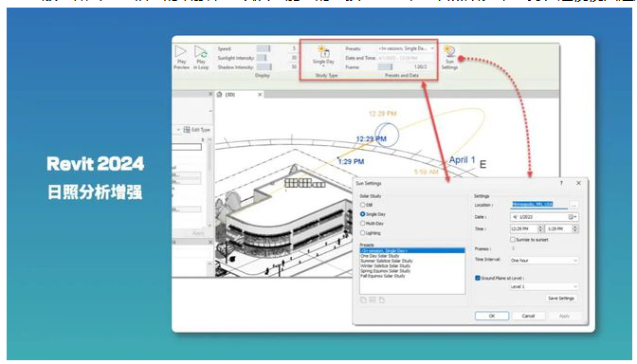This screenshot has width=637, height=364.
Task: Click the rename preset icon under Presets list
Action: [373, 300]
